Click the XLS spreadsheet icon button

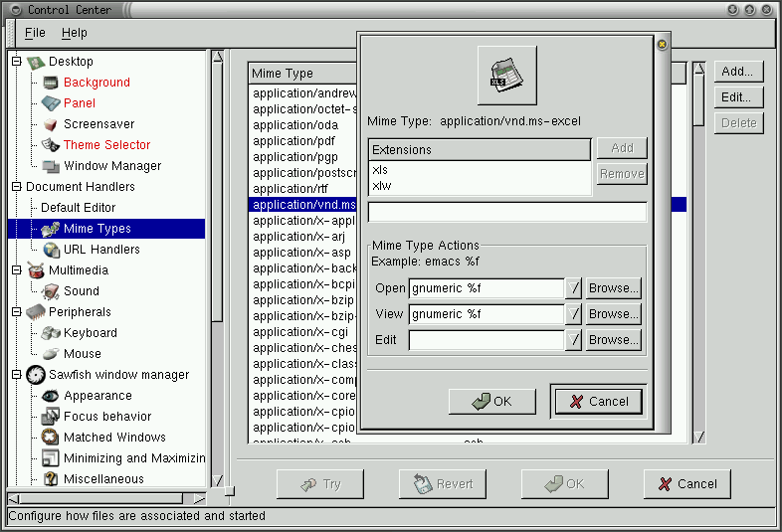click(507, 76)
